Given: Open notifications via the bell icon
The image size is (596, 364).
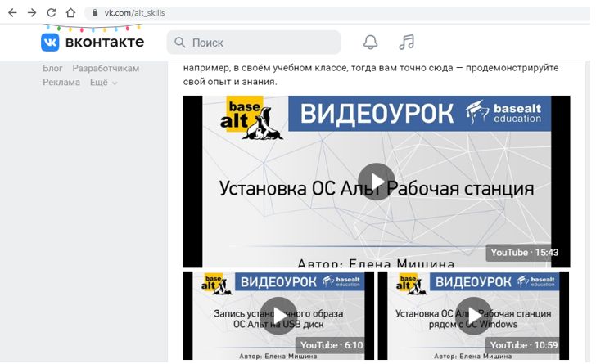Looking at the screenshot, I should point(370,43).
